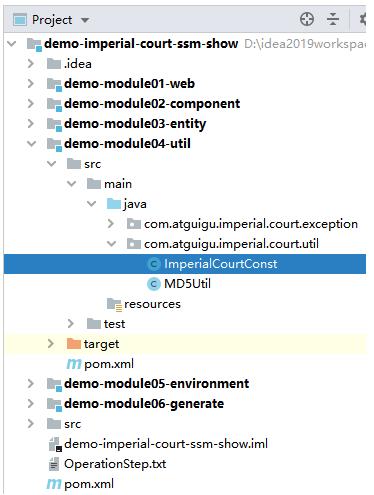Click the OperationStep.txt file icon
374x495 pixels.
pos(54,464)
